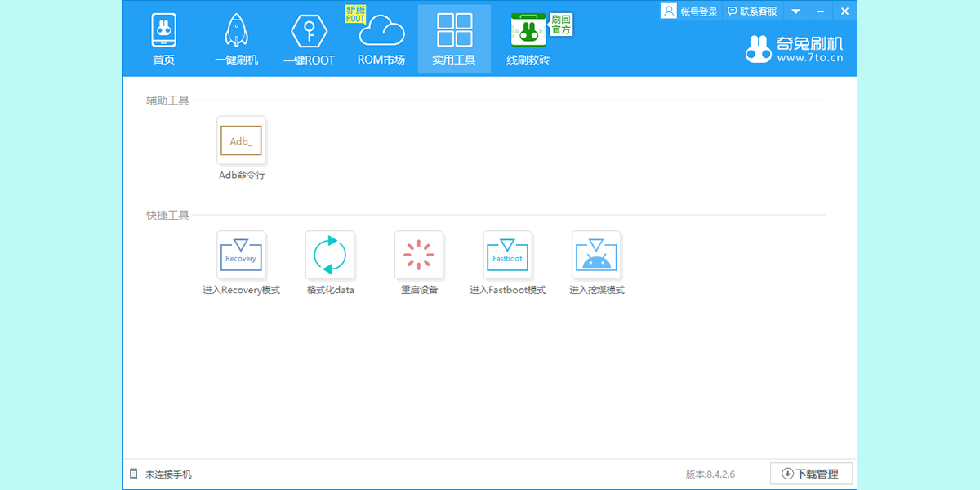The image size is (980, 490).
Task: Click the 奇兔刷机 rabbit logo
Action: (794, 49)
